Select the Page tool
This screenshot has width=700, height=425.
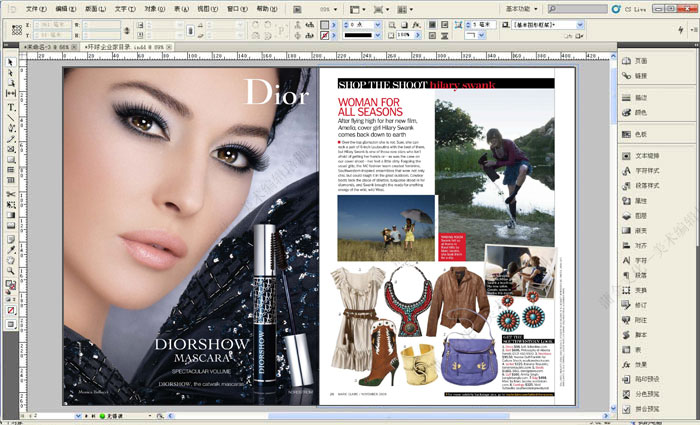[x=11, y=83]
